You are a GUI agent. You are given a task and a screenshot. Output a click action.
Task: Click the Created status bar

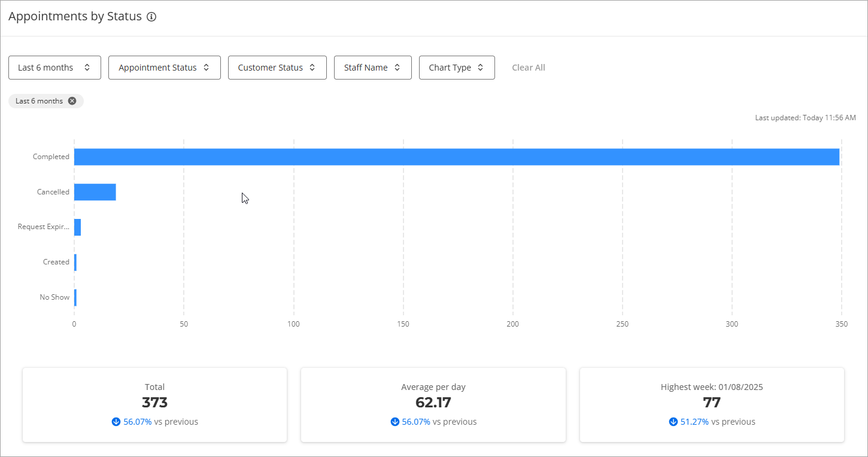click(x=75, y=262)
